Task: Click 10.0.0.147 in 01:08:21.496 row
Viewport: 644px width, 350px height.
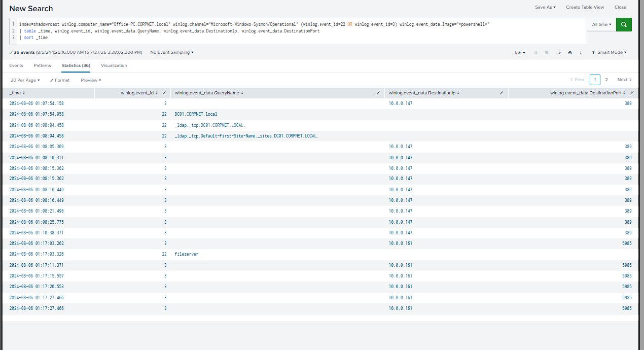Action: pyautogui.click(x=401, y=211)
